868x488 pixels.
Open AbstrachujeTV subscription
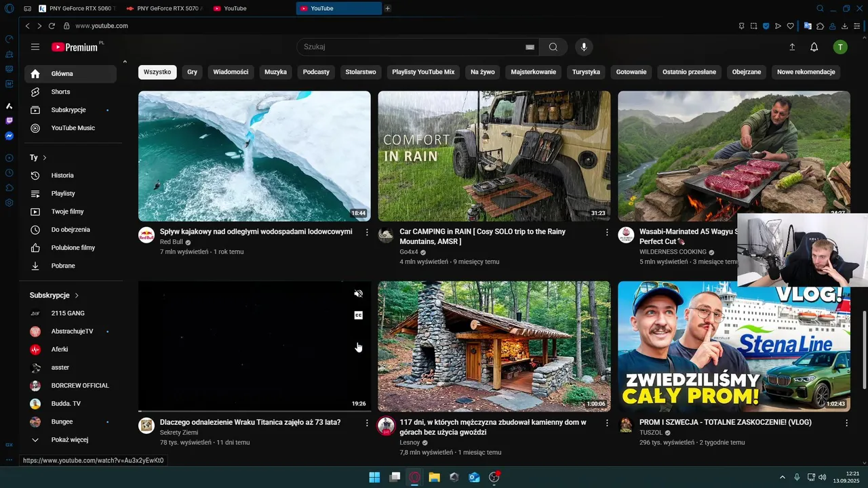click(x=71, y=331)
